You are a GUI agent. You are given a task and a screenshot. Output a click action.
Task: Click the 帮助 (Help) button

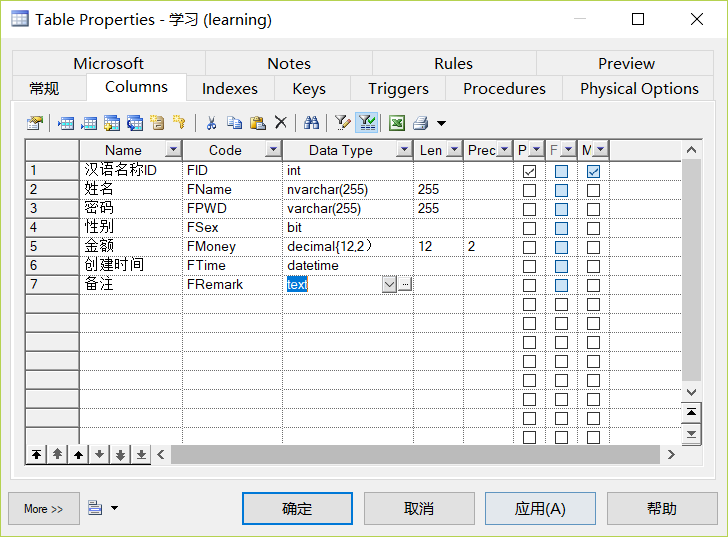(x=662, y=509)
